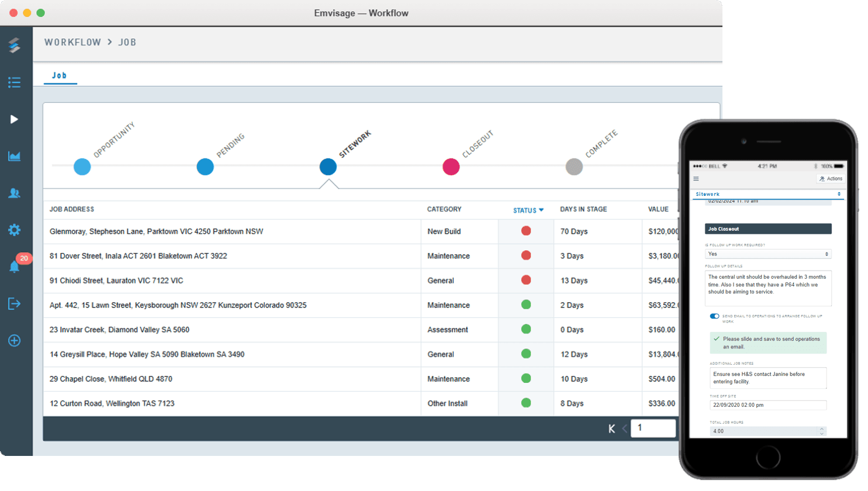
Task: Click time off site field 22/09/2020
Action: click(x=768, y=405)
